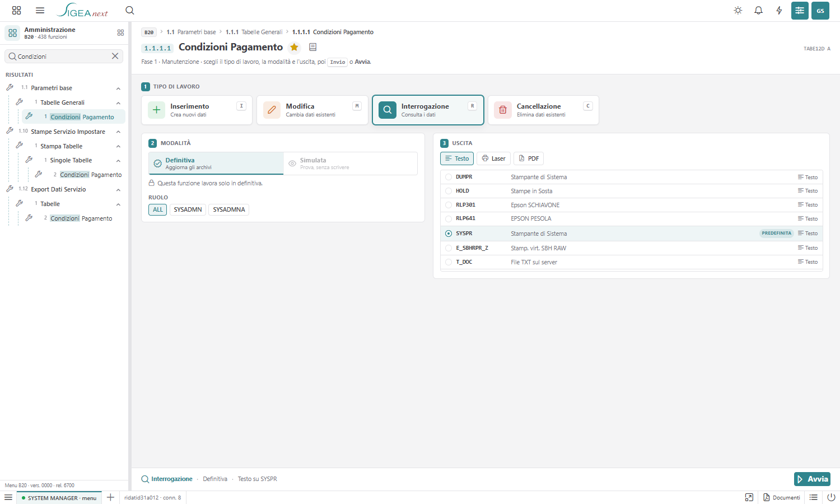Open the GS user profile avatar
This screenshot has height=504, width=840.
(820, 11)
